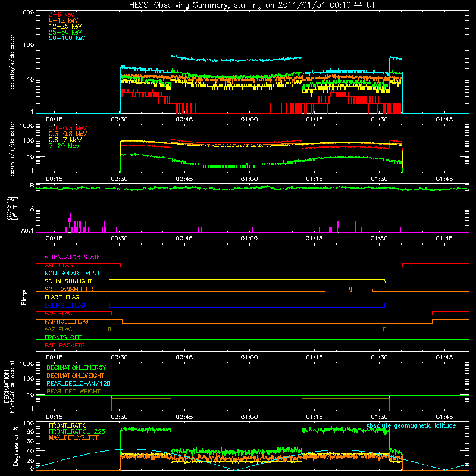Select the SAA_FLAG label
Viewport: 476px width, 476px height.
pyautogui.click(x=58, y=314)
